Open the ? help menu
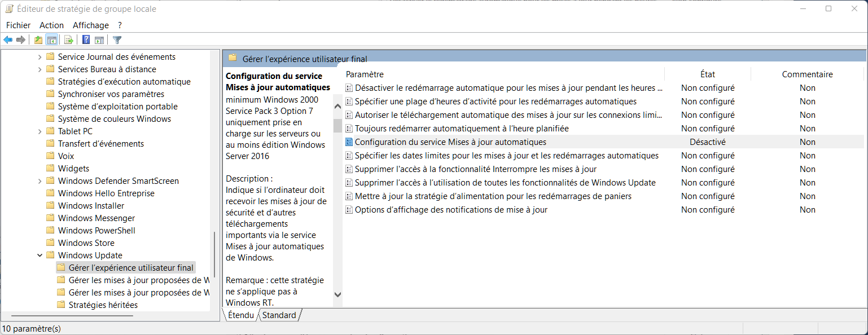This screenshot has height=335, width=868. coord(120,25)
